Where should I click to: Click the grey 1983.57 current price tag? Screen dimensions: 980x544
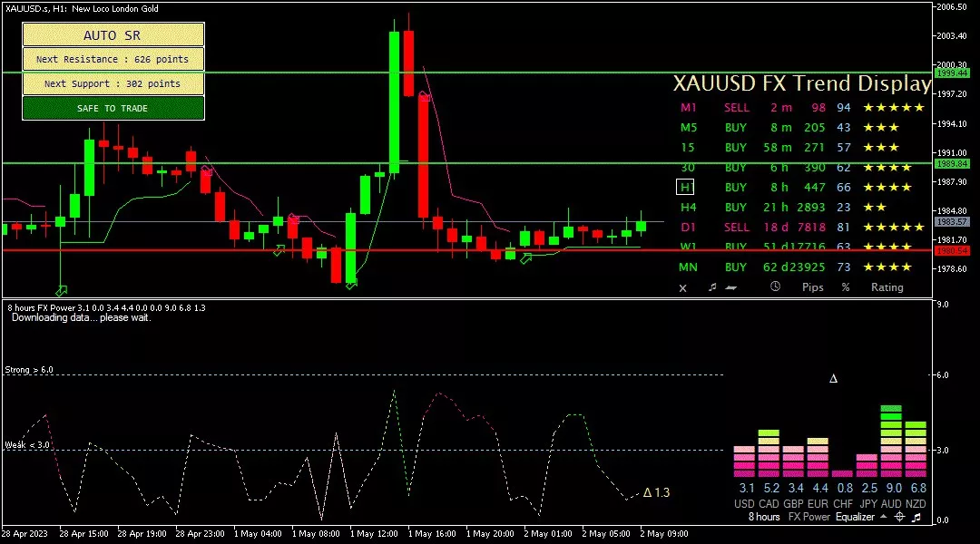(x=951, y=222)
